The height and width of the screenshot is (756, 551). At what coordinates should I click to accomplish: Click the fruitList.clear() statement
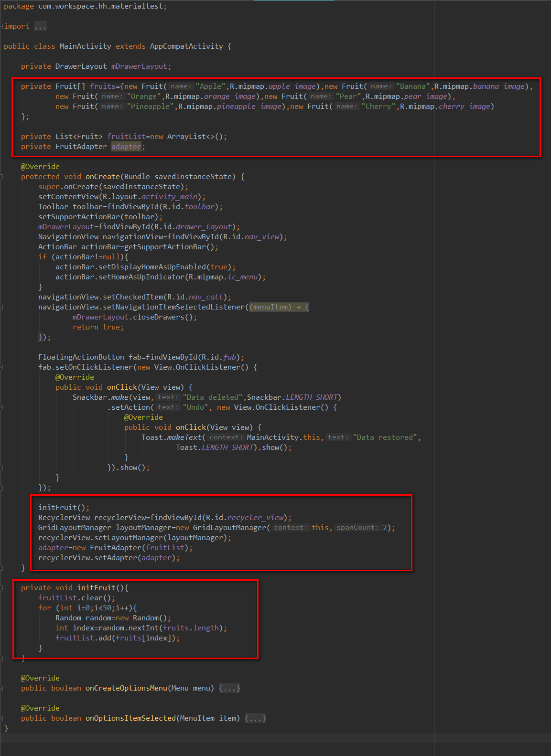[76, 598]
